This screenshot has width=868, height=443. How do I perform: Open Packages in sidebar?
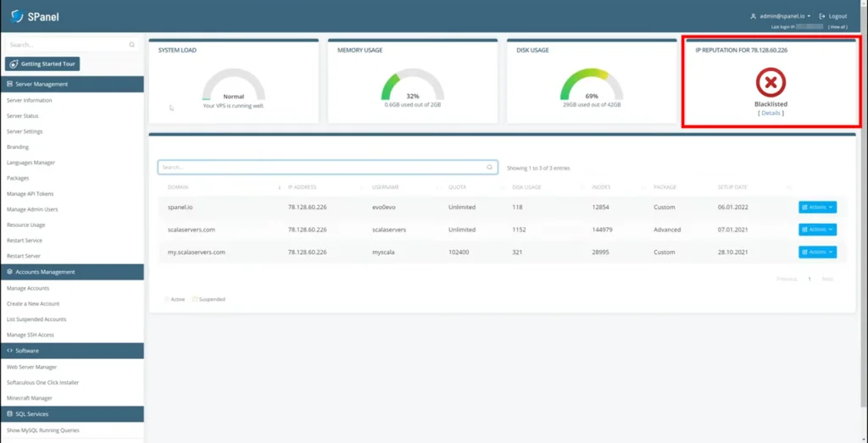coord(18,178)
